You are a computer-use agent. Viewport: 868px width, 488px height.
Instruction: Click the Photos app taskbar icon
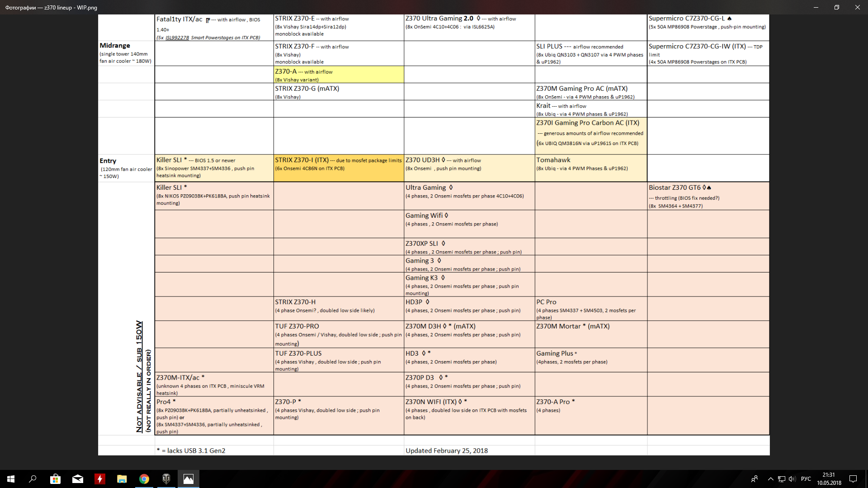tap(189, 479)
